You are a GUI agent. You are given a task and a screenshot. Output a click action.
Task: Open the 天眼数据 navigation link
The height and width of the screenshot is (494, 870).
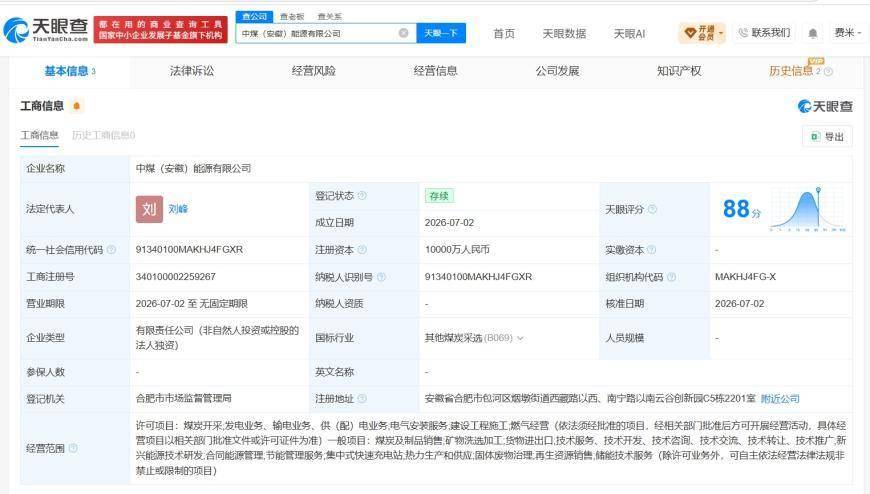click(564, 34)
